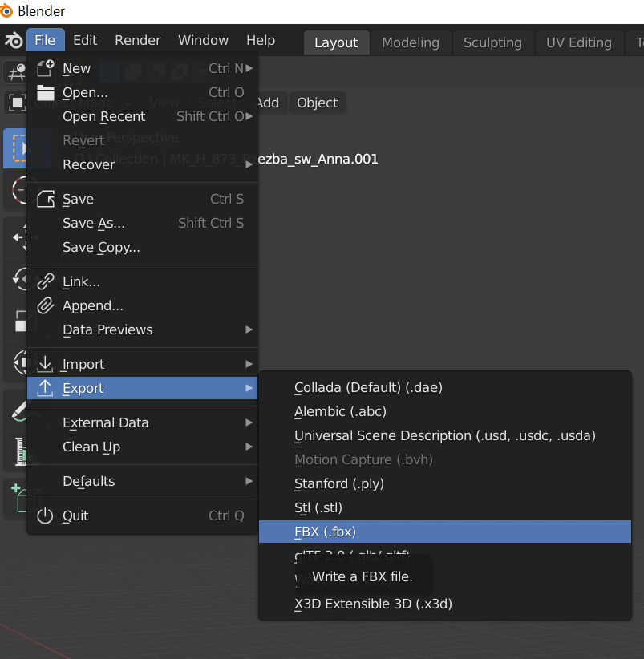The height and width of the screenshot is (659, 644).
Task: Choose Save As... entry
Action: click(x=143, y=223)
